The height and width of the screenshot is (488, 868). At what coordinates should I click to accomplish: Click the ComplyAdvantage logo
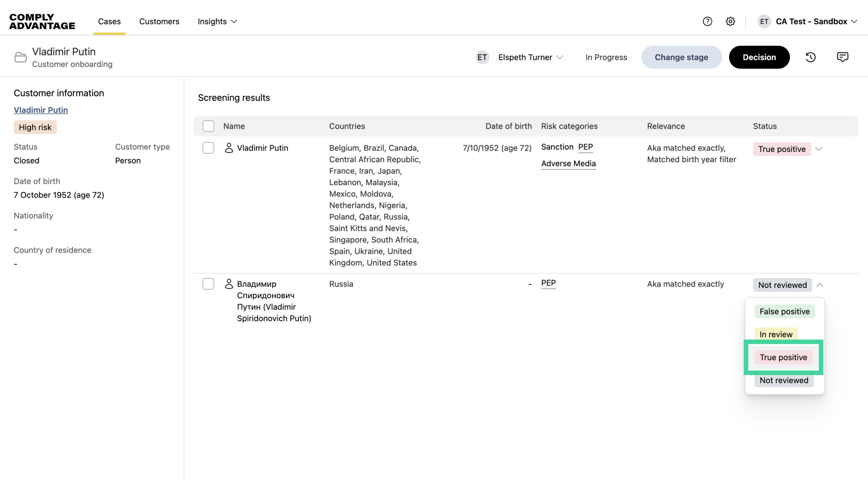(x=42, y=21)
